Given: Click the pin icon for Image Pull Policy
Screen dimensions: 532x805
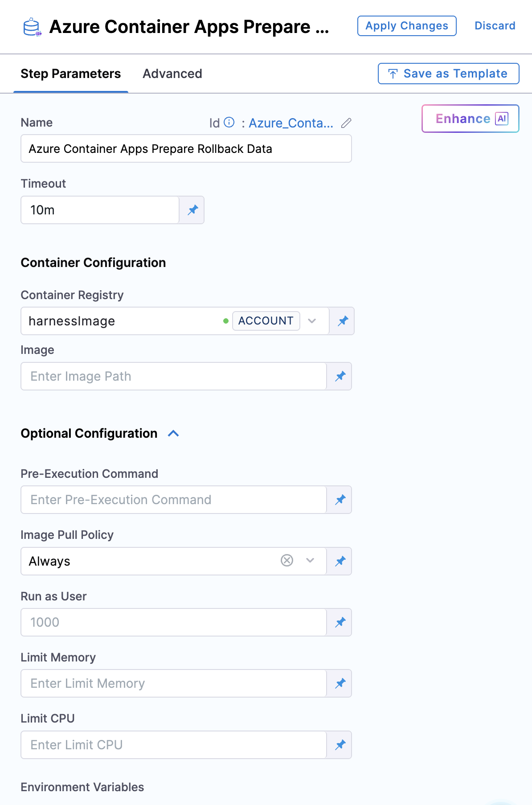Looking at the screenshot, I should (x=340, y=561).
